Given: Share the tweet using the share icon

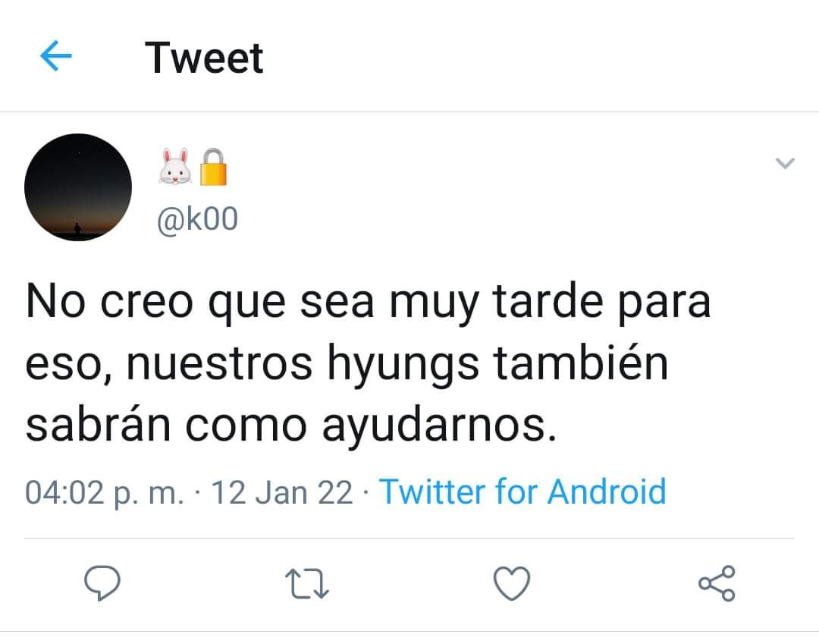Looking at the screenshot, I should [x=717, y=583].
